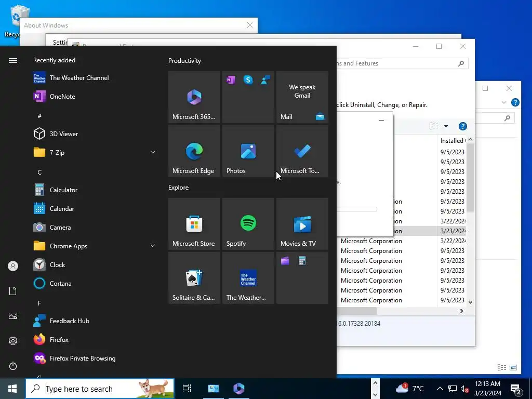Search in Programs and Features box
The image size is (532, 399).
(x=402, y=63)
